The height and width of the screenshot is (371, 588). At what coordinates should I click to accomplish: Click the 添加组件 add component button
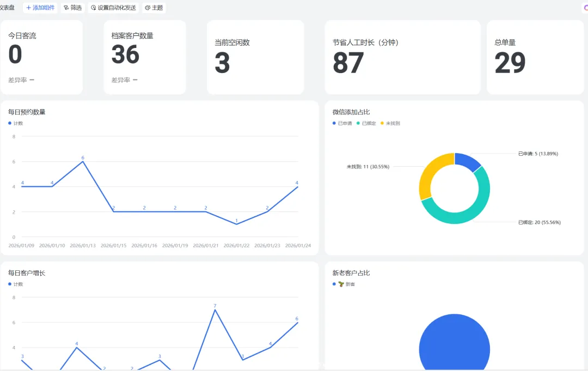click(x=40, y=8)
